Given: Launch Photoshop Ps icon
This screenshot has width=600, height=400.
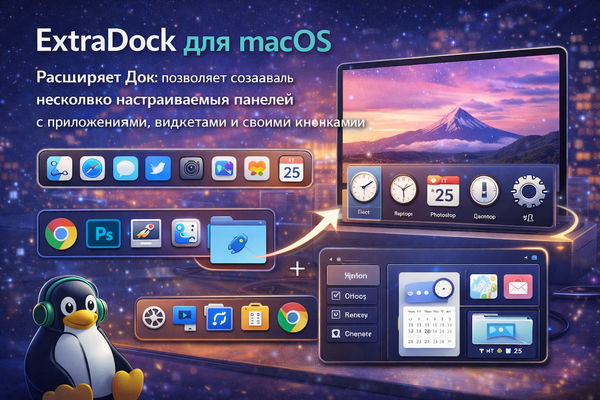Looking at the screenshot, I should pyautogui.click(x=103, y=233).
